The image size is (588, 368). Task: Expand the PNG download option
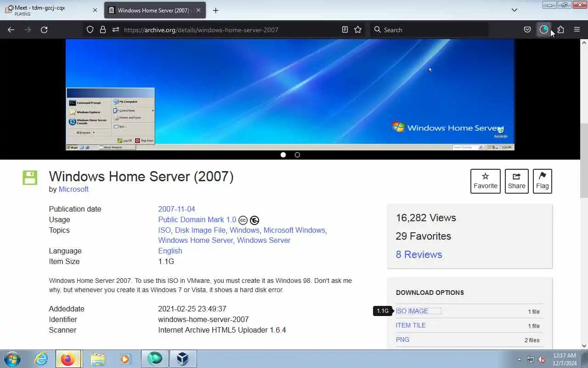tap(402, 339)
